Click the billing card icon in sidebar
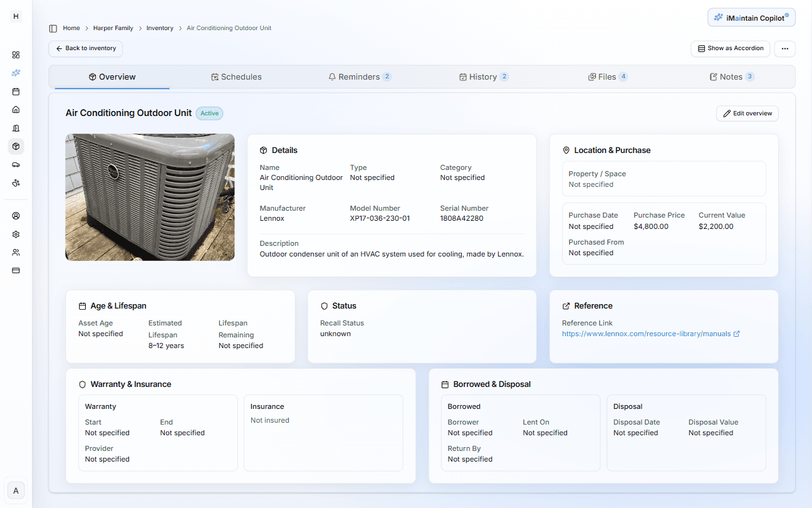The width and height of the screenshot is (812, 508). pyautogui.click(x=16, y=270)
